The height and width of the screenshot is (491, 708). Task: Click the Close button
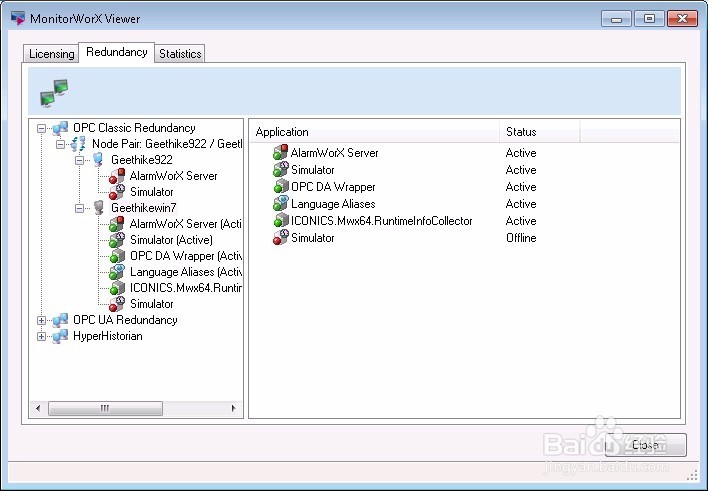point(646,445)
